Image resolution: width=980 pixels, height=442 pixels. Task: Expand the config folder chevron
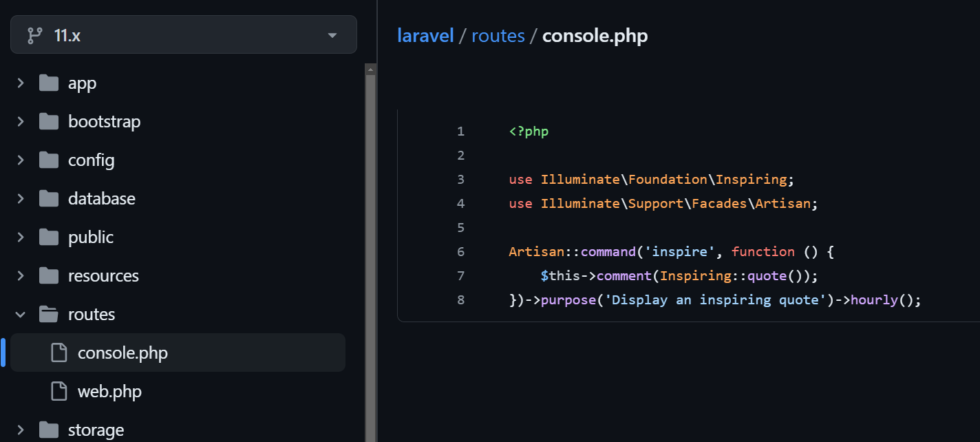click(x=21, y=160)
